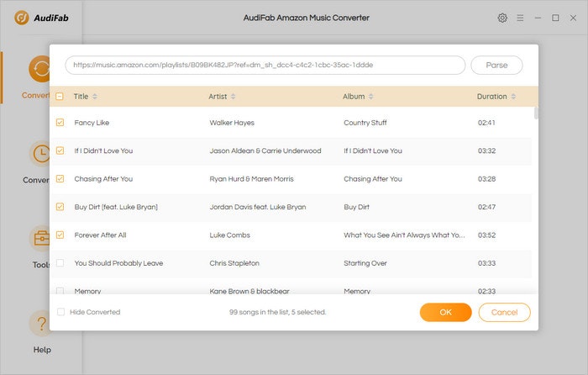The image size is (588, 375).
Task: Click title You Should Probably Leave
Action: click(x=118, y=263)
